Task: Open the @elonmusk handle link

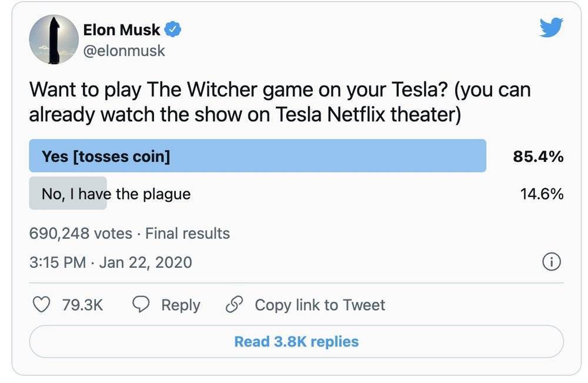Action: click(x=124, y=51)
